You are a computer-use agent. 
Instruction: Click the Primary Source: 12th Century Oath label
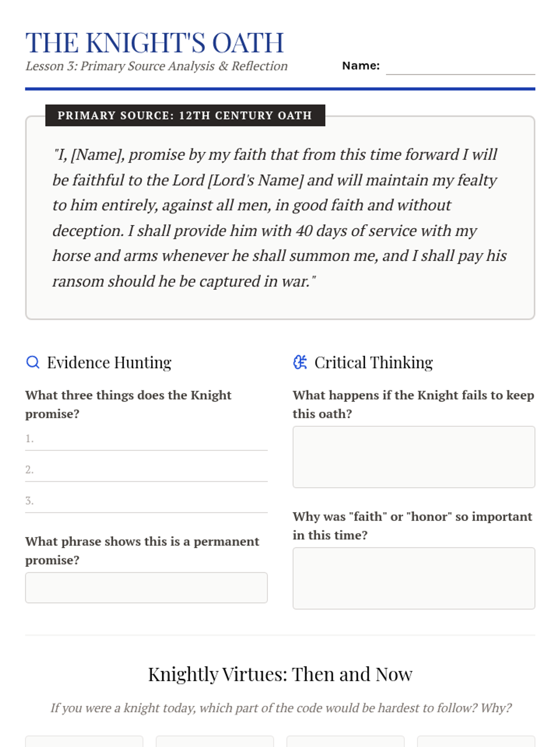coord(185,115)
